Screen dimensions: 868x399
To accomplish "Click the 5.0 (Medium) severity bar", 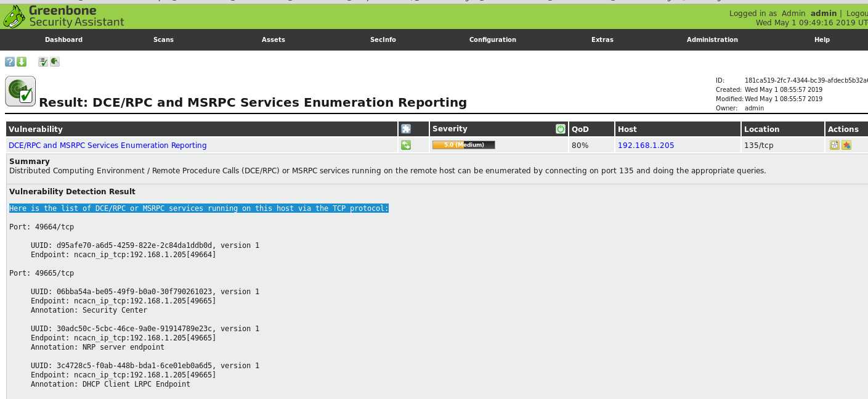I will [463, 145].
